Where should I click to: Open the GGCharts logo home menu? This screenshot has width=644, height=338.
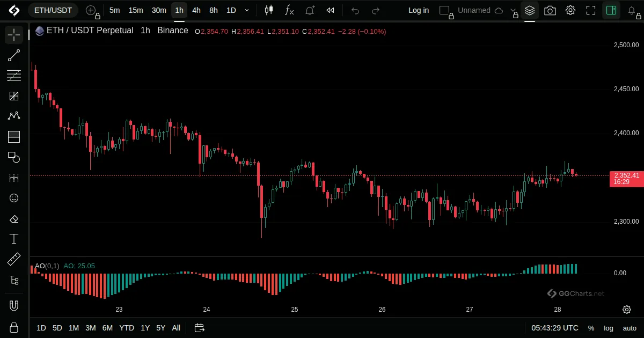(x=14, y=10)
